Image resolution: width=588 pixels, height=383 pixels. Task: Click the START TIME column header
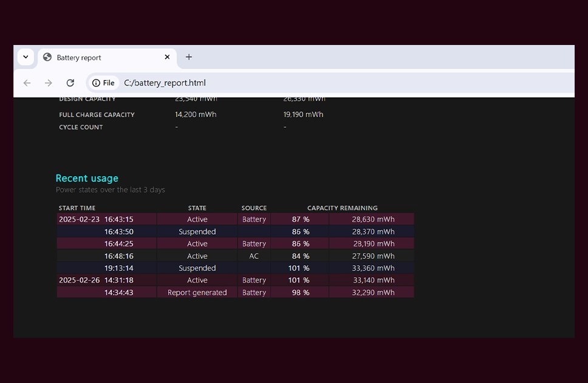point(77,208)
